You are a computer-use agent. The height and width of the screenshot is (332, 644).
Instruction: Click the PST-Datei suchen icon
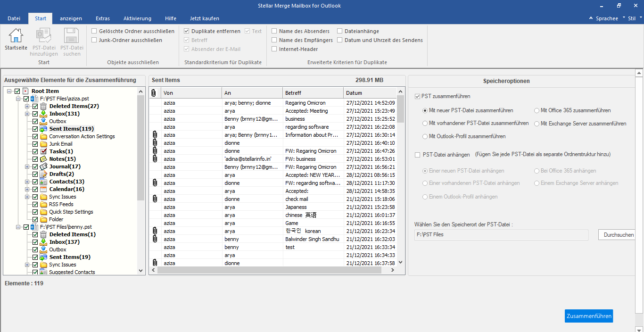[72, 35]
